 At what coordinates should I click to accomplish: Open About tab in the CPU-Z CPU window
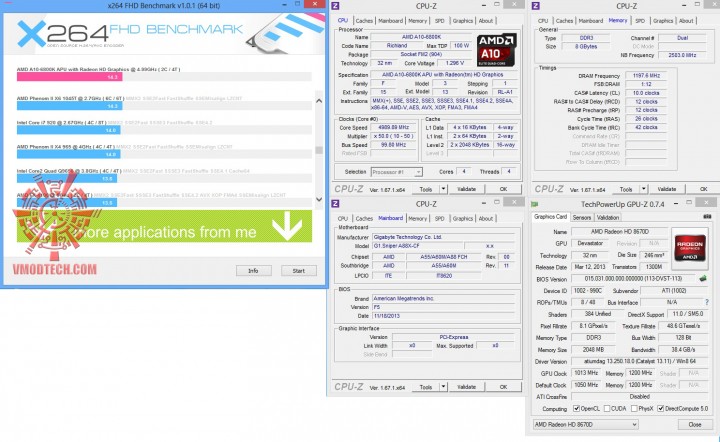point(486,21)
